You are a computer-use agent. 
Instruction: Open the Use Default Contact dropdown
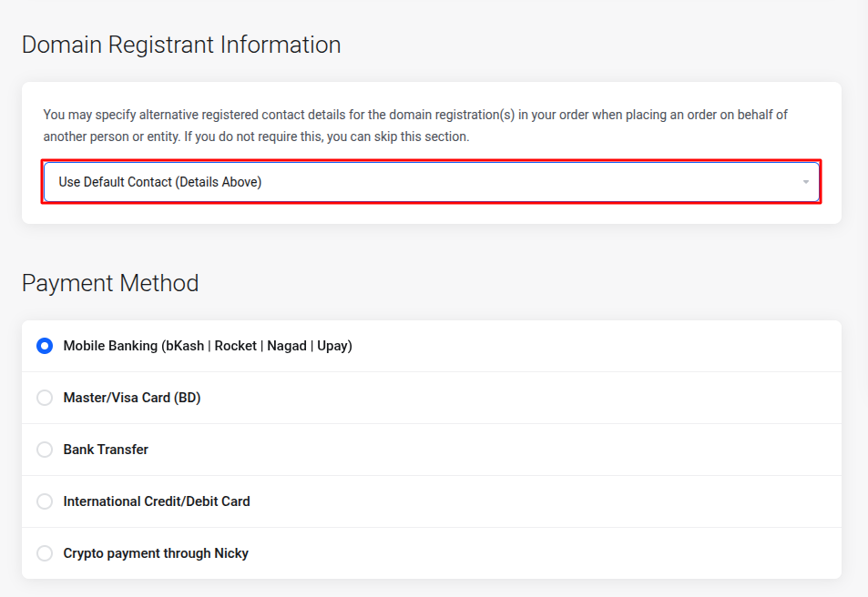click(x=431, y=182)
